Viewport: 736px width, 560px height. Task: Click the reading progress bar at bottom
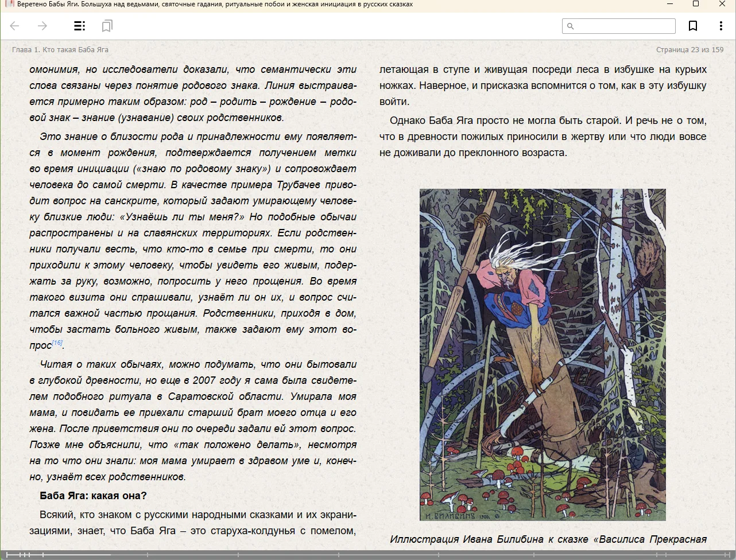point(367,555)
